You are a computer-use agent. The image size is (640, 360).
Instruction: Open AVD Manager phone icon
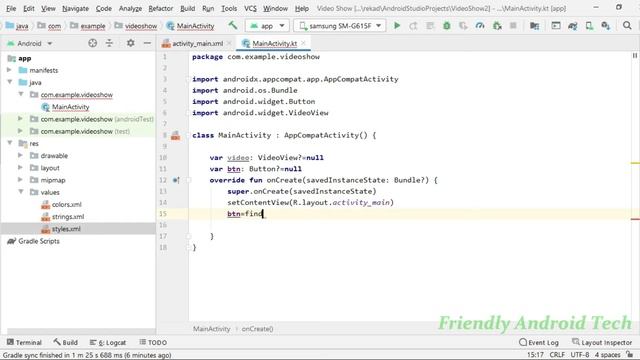589,26
